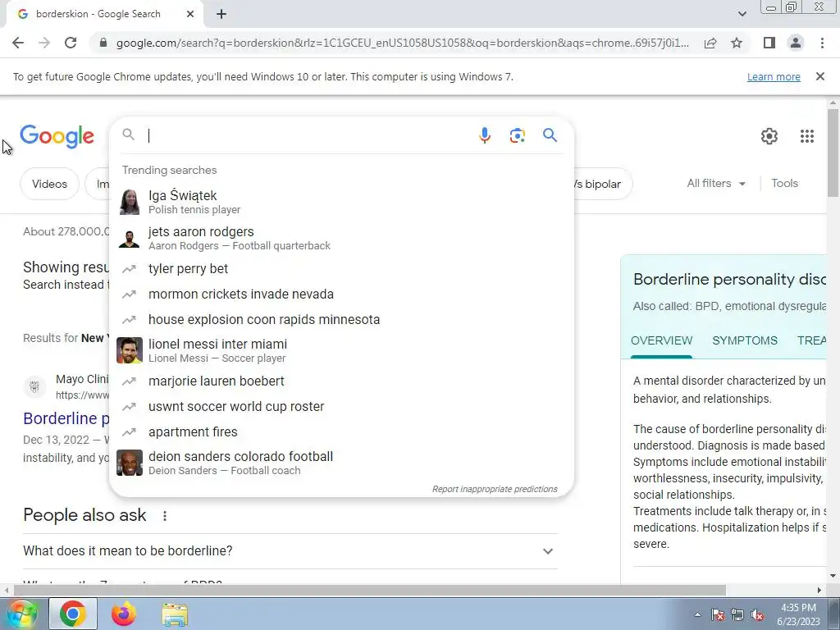The height and width of the screenshot is (630, 840).
Task: Open the Chrome profile avatar icon
Action: (x=796, y=43)
